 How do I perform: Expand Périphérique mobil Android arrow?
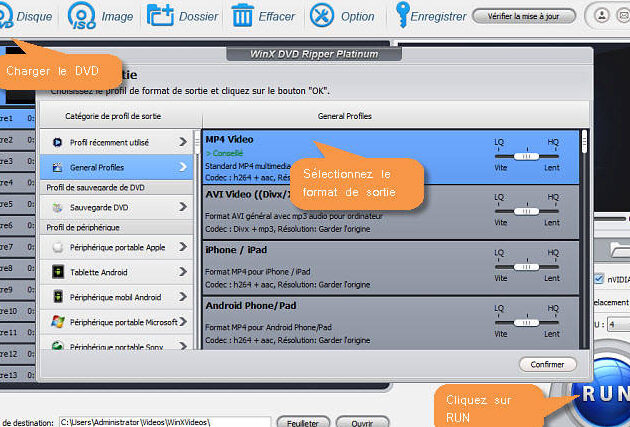click(x=183, y=297)
